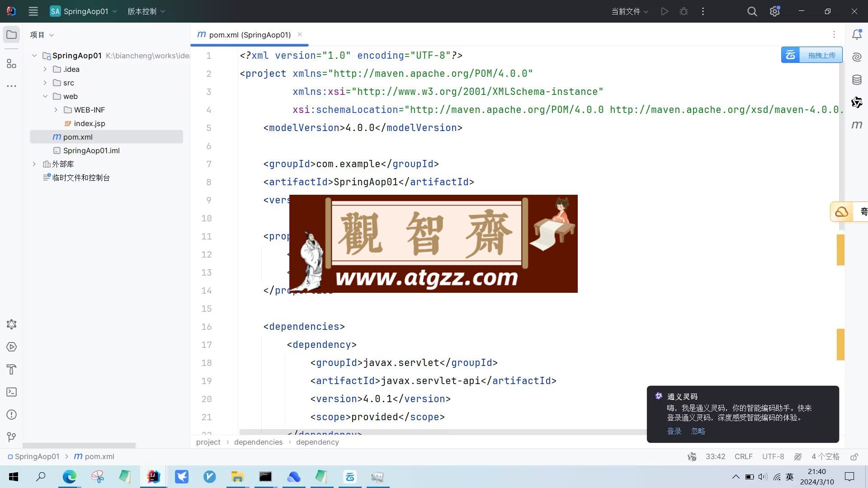Open the Problems tool window
868x488 pixels.
coord(11,414)
